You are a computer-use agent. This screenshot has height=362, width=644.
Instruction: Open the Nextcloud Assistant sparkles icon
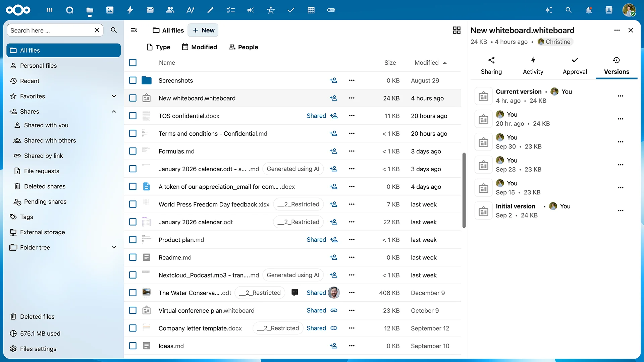(549, 10)
